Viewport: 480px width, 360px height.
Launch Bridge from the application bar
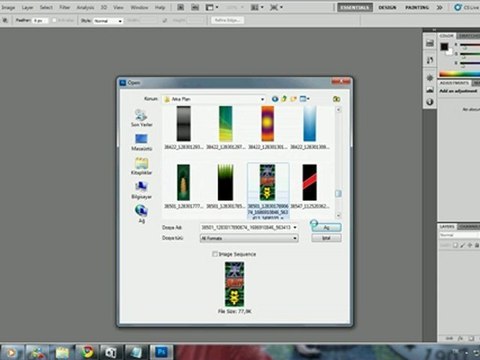click(x=180, y=7)
